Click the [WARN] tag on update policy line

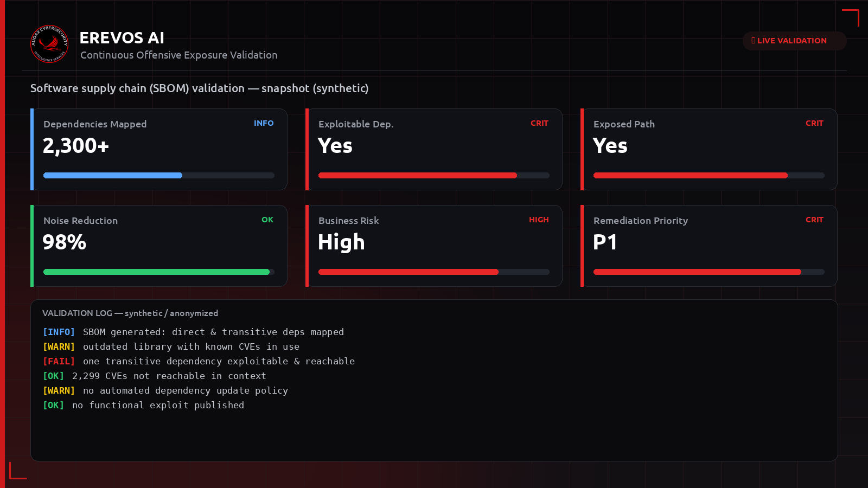[59, 390]
